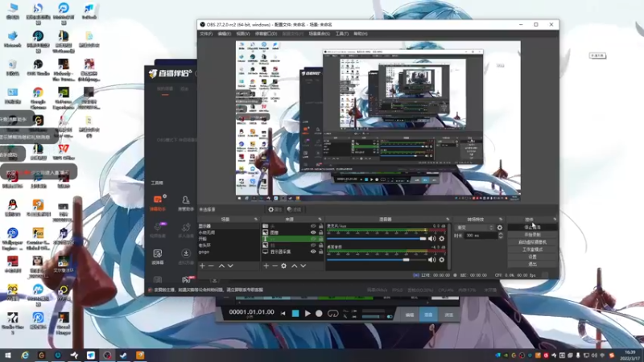Toggle lock on 图像 source
Image resolution: width=644 pixels, height=362 pixels.
pos(320,232)
